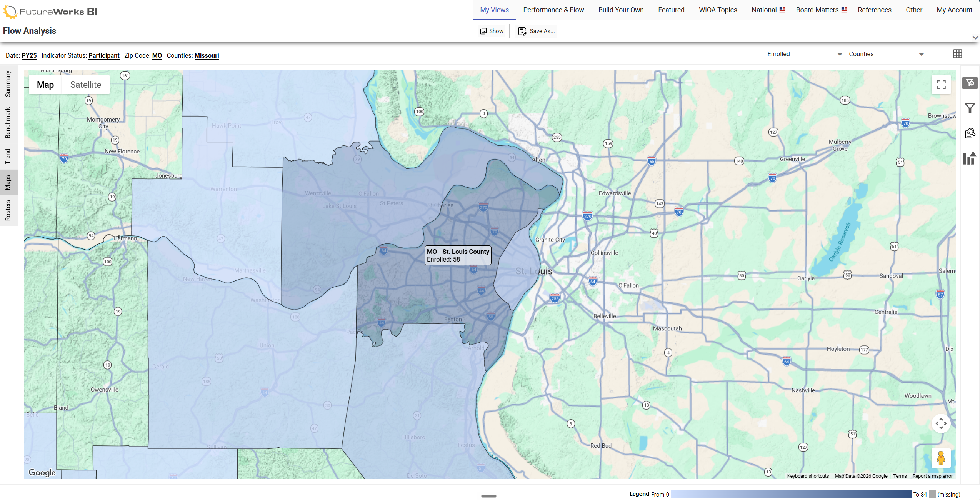
Task: Open the table grid view icon
Action: pos(958,54)
